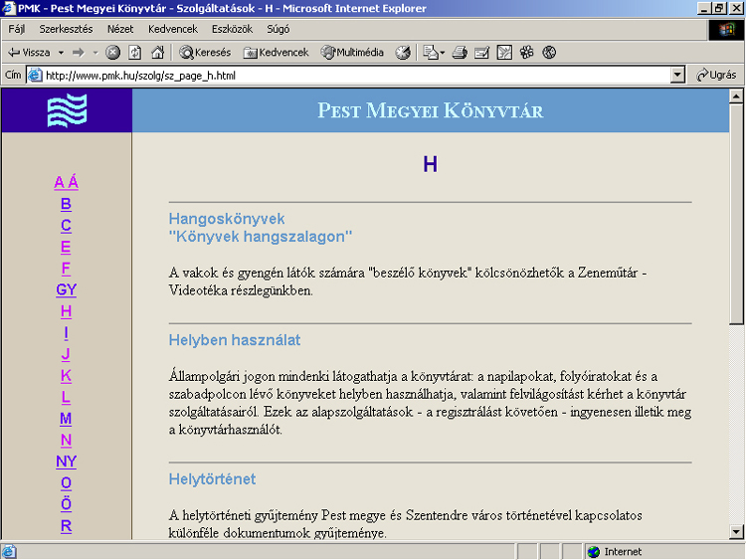Click the Internet zone status indicator
The width and height of the screenshot is (746, 560).
615,552
